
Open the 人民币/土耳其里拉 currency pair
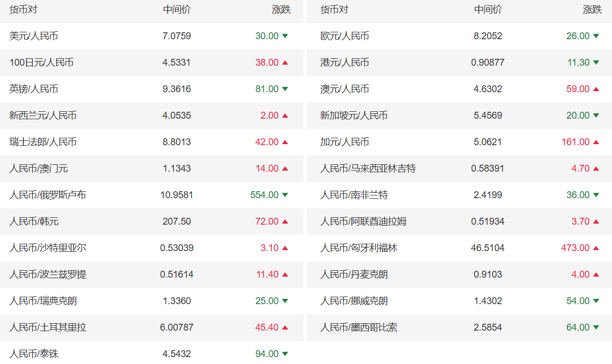[x=48, y=327]
